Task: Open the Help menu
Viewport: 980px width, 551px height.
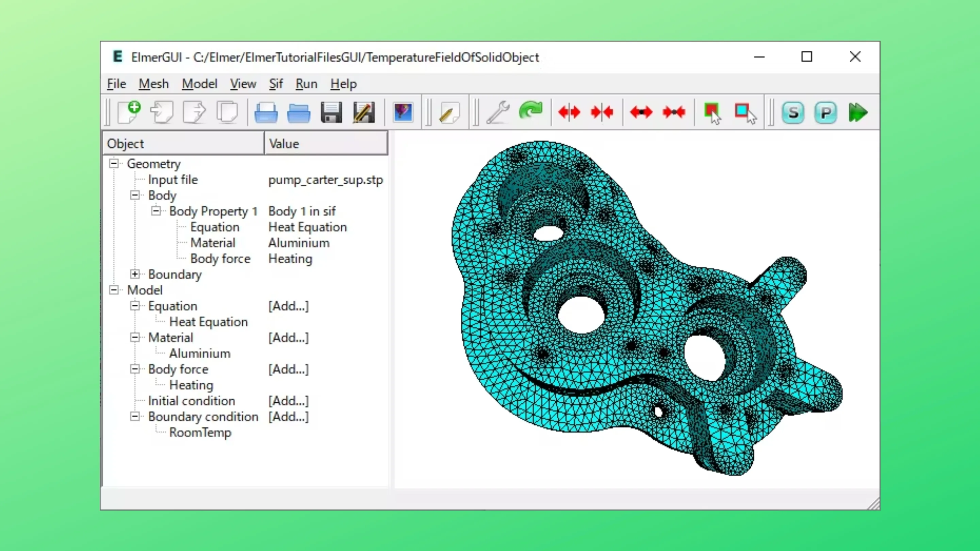Action: pos(344,84)
